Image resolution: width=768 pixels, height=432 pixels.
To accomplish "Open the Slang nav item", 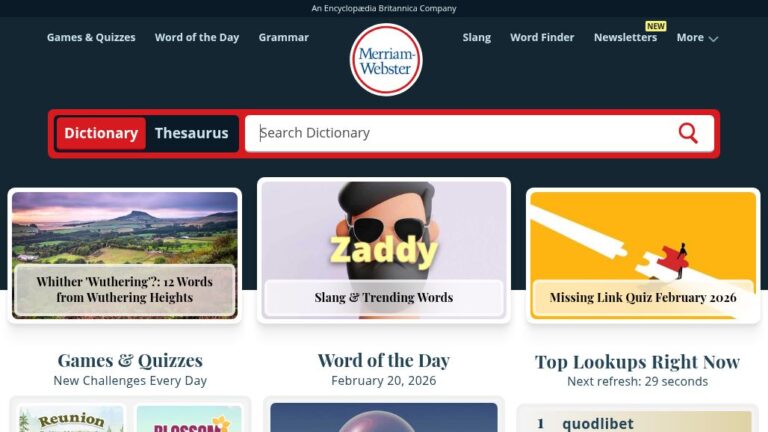I will click(x=477, y=37).
